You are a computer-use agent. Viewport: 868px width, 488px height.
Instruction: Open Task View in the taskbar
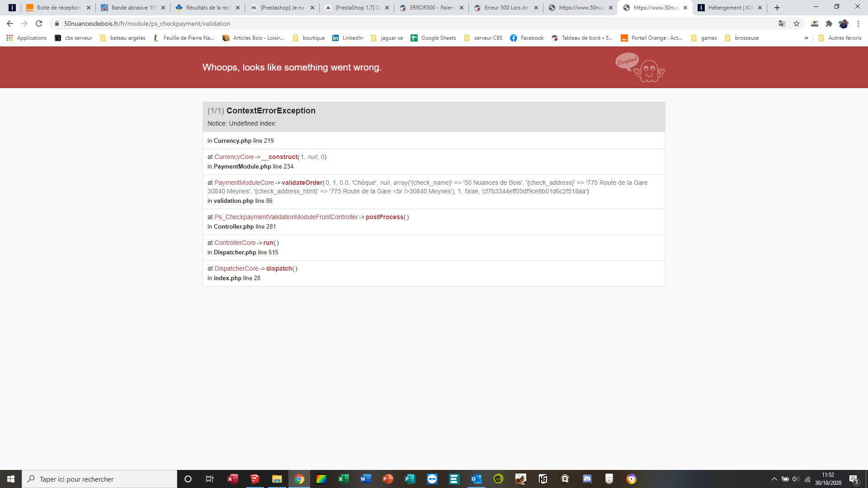(210, 479)
